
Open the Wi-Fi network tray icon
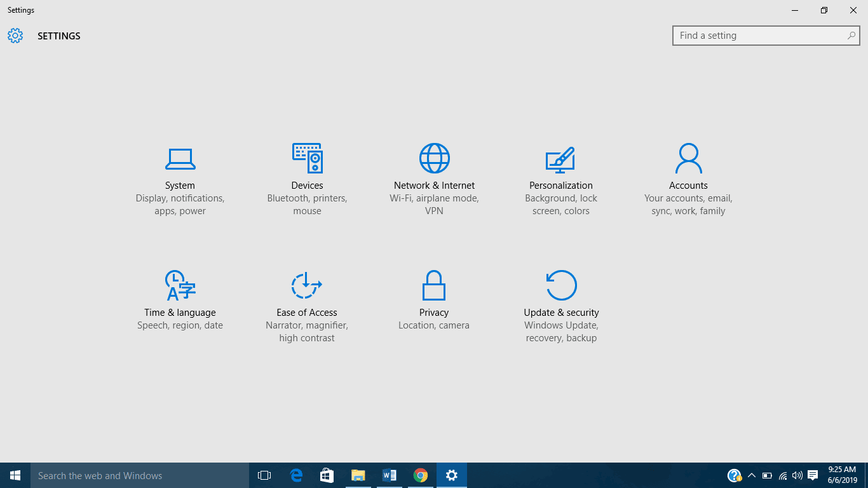click(783, 475)
